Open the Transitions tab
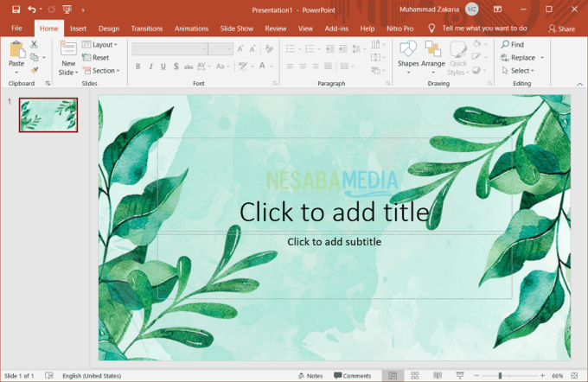 click(x=147, y=29)
